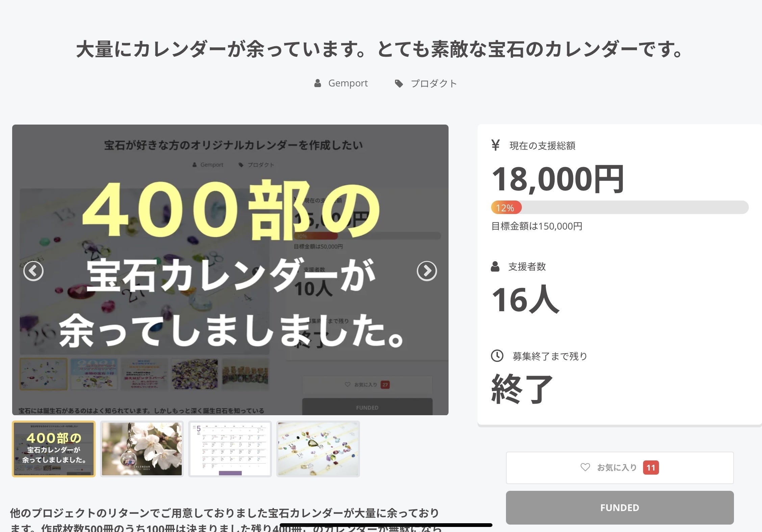
Task: Click the red 11 favorites count badge
Action: point(651,468)
